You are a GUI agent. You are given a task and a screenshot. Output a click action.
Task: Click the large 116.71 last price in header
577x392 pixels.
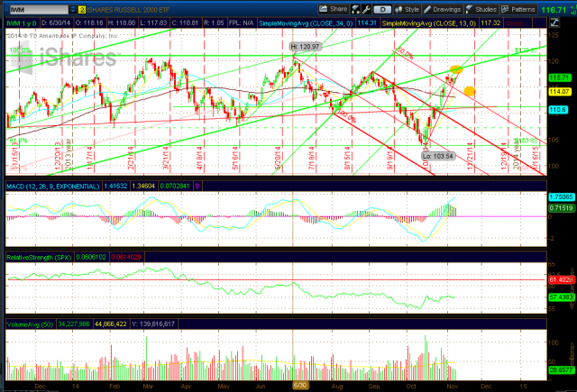point(554,10)
